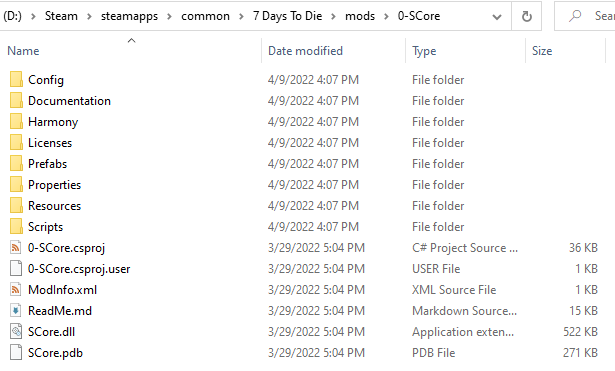Click the refresh button beside address bar
Viewport: 615px width, 371px height.
(x=527, y=16)
